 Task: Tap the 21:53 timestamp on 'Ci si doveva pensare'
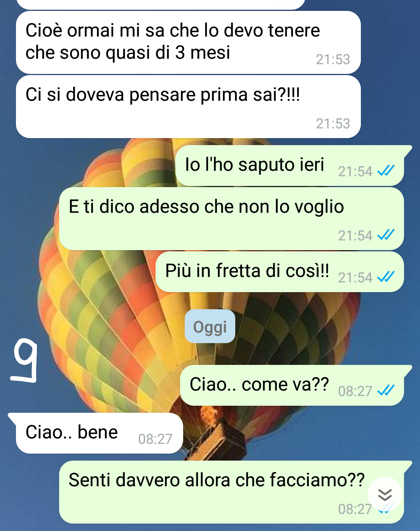(333, 124)
